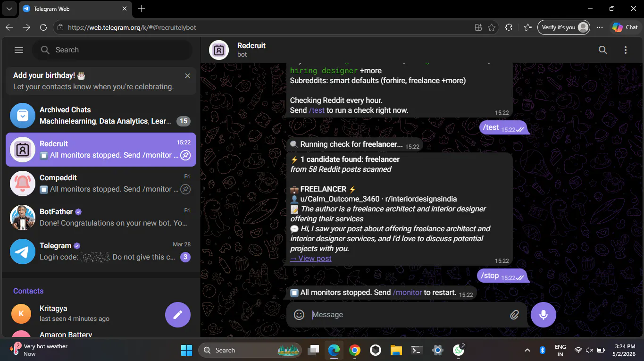Click the /test command link in message
Viewport: 644px width, 361px height.
tap(317, 110)
